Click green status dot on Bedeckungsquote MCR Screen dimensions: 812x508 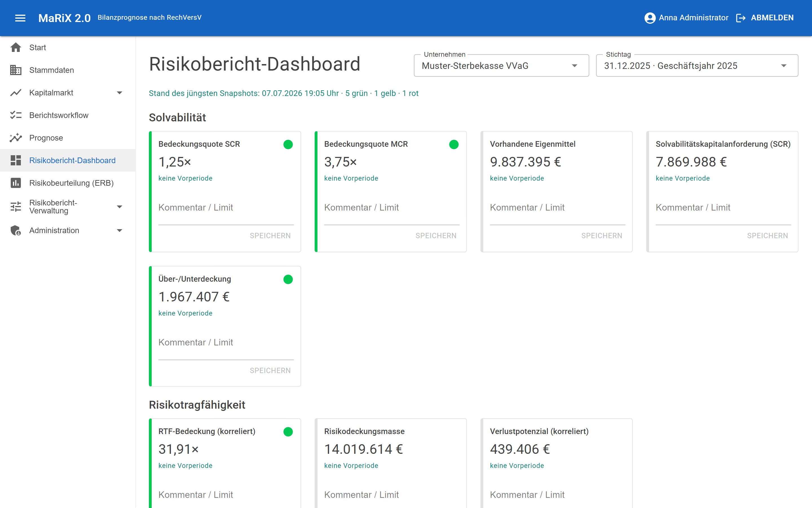(454, 144)
